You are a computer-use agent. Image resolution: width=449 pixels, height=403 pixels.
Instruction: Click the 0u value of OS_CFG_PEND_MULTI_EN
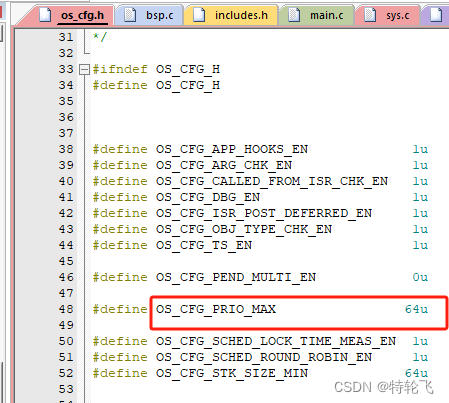point(420,277)
